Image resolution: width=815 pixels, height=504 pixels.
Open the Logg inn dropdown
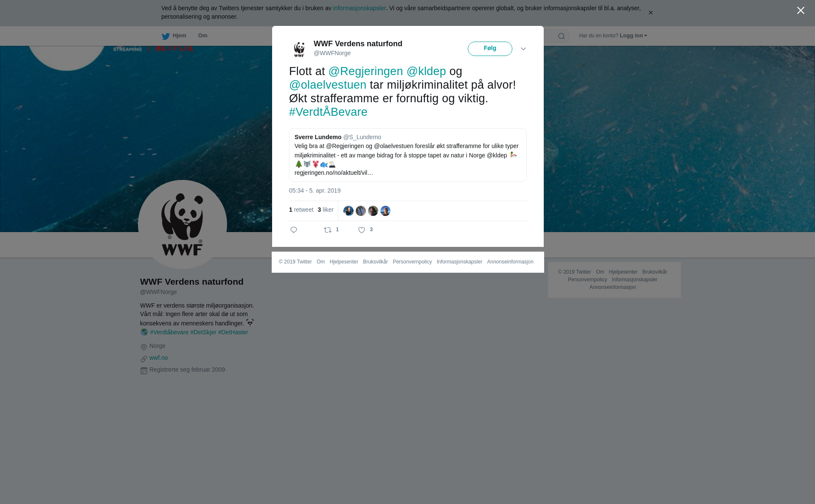pos(633,36)
